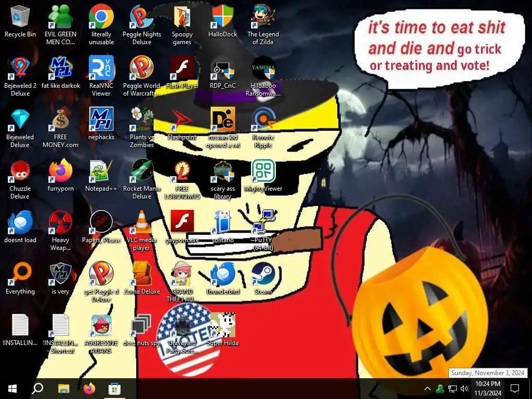Image resolution: width=532 pixels, height=399 pixels.
Task: Expand hidden system tray icons
Action: pos(428,389)
